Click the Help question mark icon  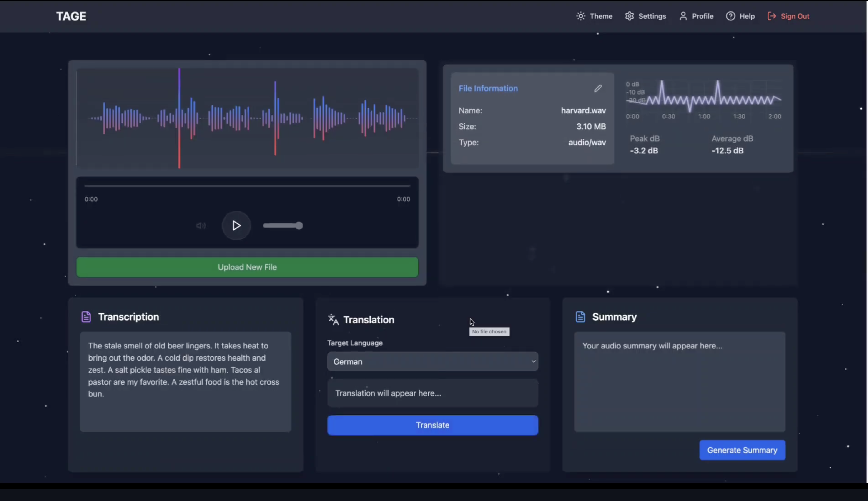(x=730, y=16)
